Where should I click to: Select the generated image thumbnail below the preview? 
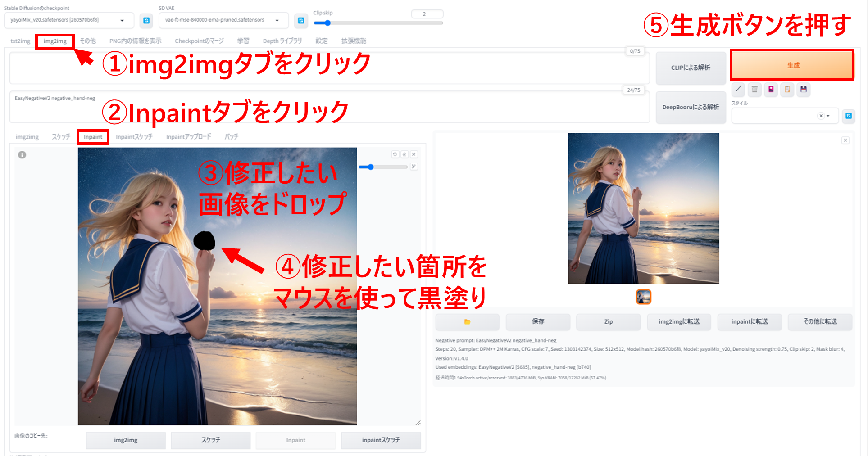coord(643,297)
